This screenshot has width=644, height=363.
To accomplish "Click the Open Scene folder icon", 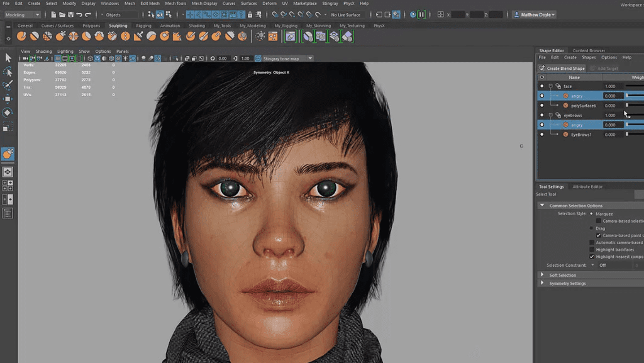I will (x=62, y=14).
